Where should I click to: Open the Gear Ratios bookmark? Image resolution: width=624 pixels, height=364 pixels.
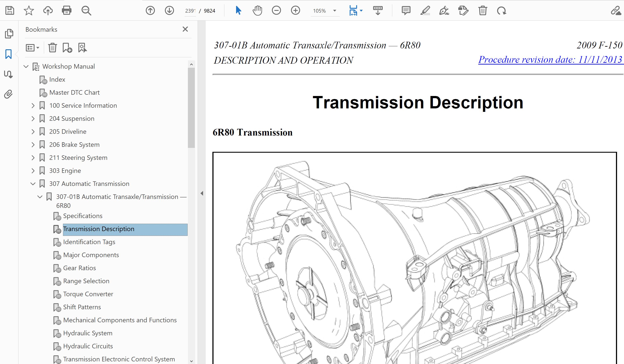tap(79, 268)
